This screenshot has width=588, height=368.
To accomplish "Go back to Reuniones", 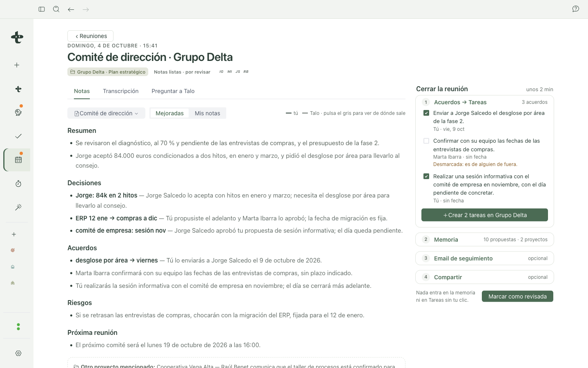I will (x=90, y=36).
